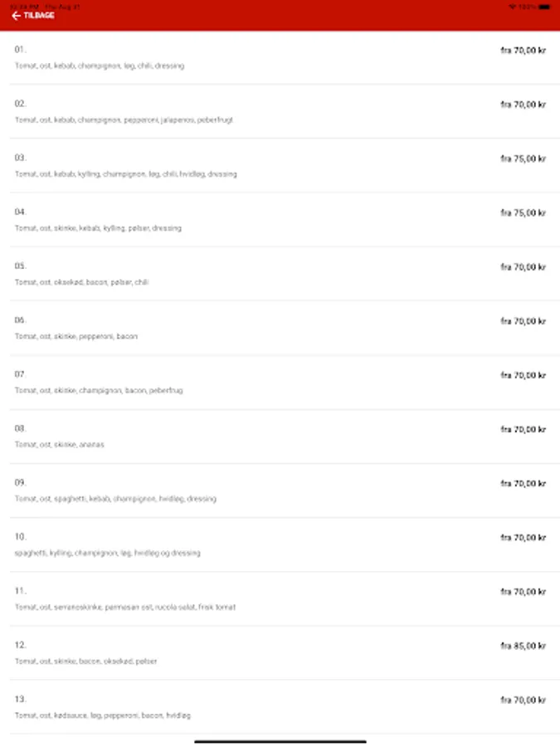Tap the time in the status bar
The width and height of the screenshot is (560, 747).
click(x=22, y=6)
